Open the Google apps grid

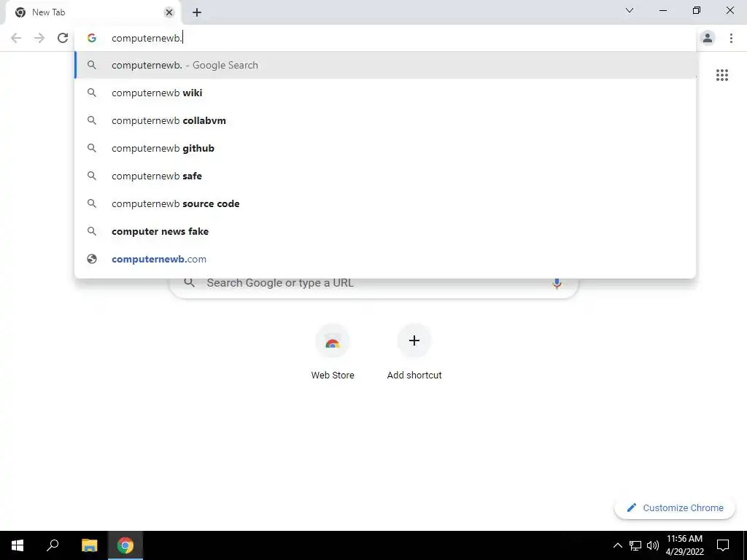[721, 75]
